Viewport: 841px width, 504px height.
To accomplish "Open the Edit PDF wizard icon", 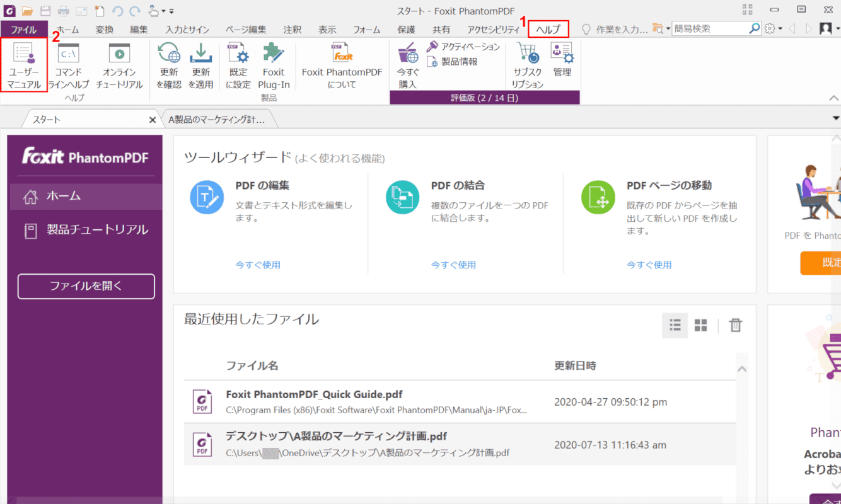I will 207,197.
